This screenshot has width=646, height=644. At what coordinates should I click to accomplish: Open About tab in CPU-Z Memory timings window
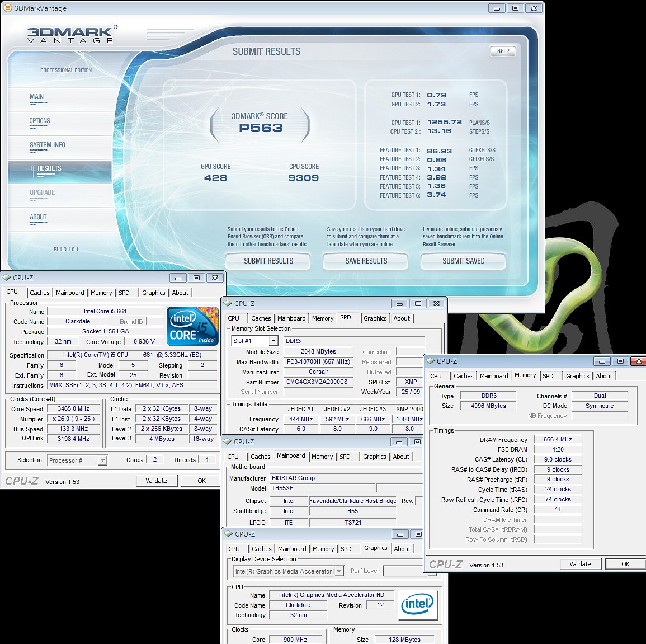(x=604, y=376)
